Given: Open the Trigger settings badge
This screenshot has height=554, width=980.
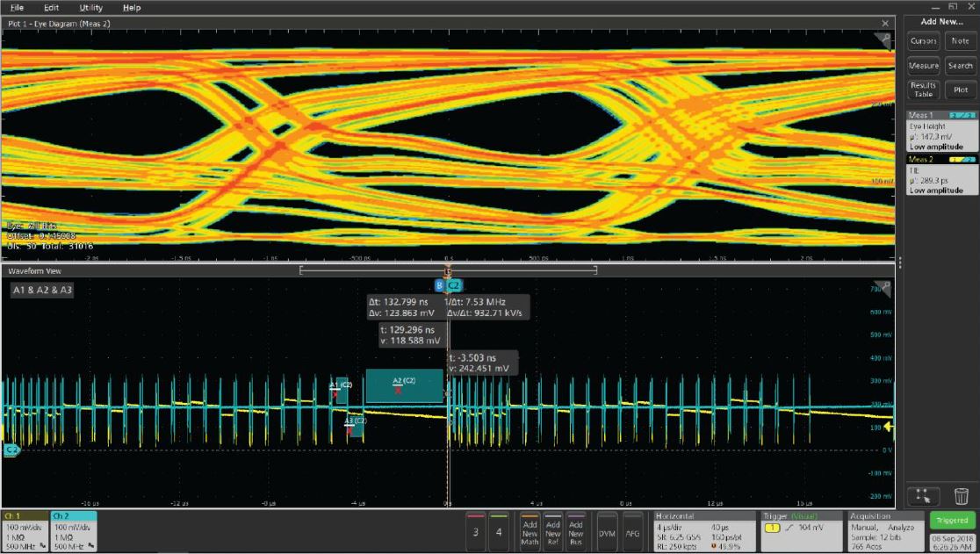Looking at the screenshot, I should tap(799, 530).
